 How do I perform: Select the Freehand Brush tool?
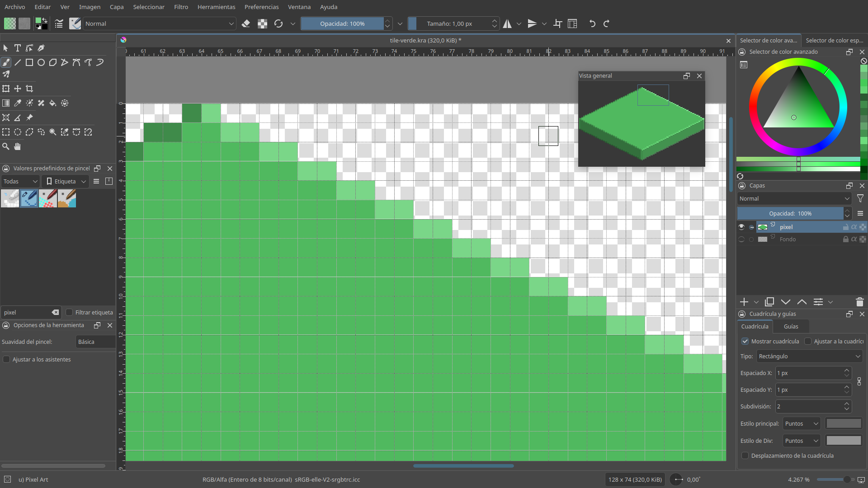(x=6, y=62)
